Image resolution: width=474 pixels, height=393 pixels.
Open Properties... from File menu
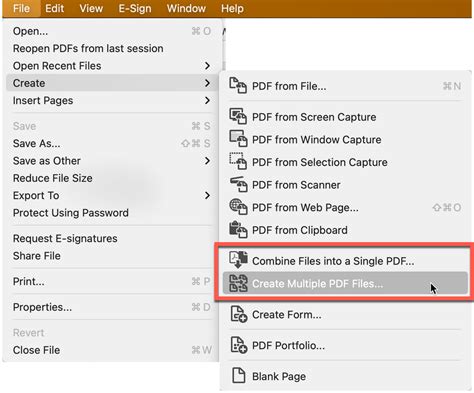[x=112, y=307]
